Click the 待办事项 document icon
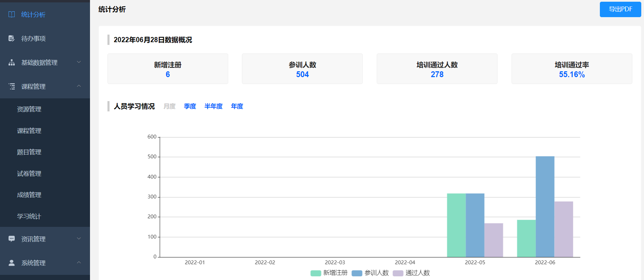 [12, 38]
